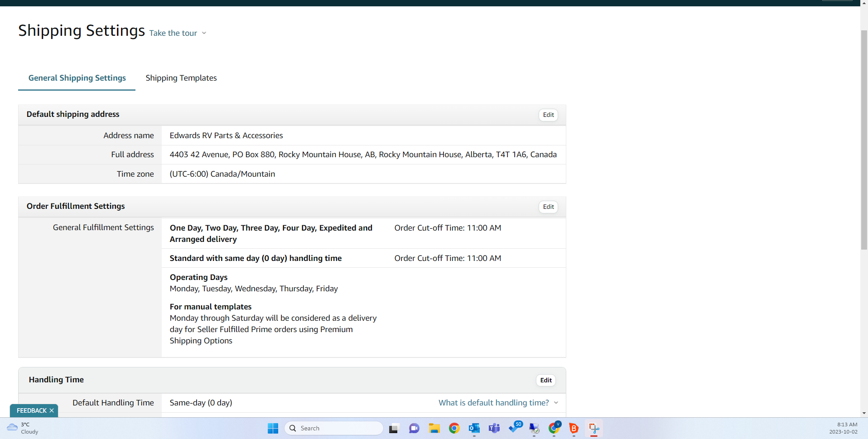
Task: Edit the Default shipping address
Action: point(548,115)
